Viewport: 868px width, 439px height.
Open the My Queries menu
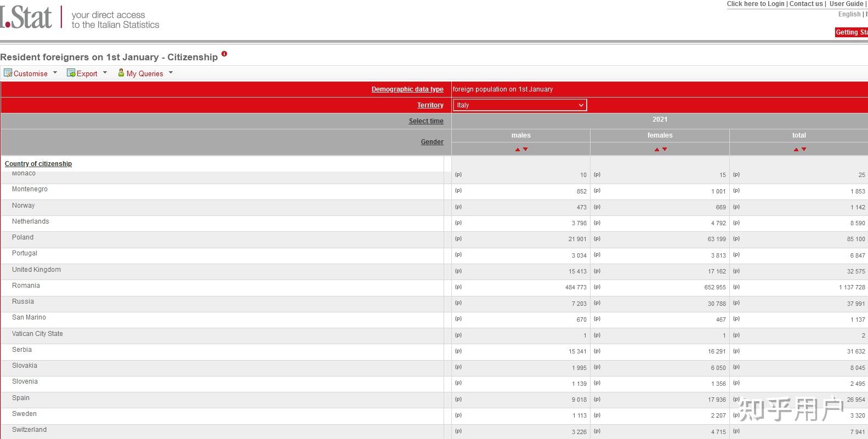pos(145,73)
